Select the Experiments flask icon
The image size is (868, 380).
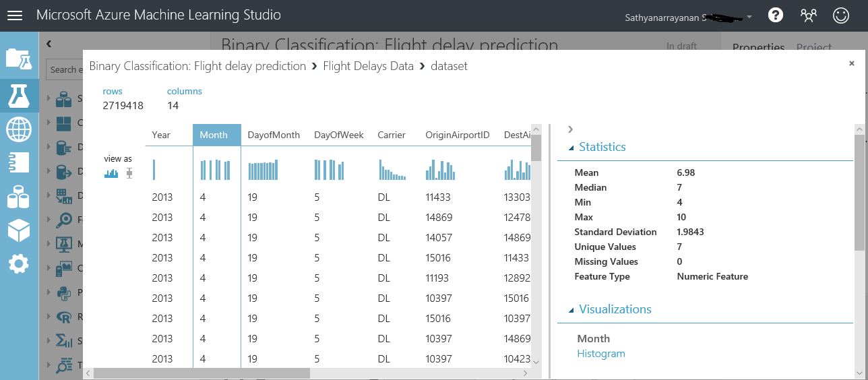pos(19,95)
